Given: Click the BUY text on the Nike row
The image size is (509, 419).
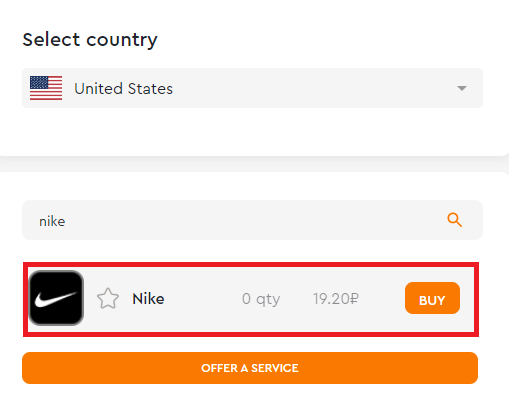Looking at the screenshot, I should pos(432,301).
